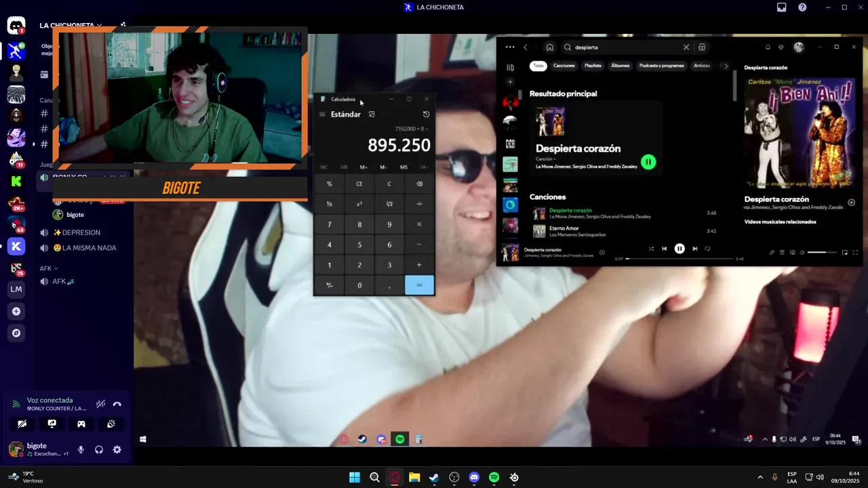Click Calculator square root key
Screen dimensions: 868x488
coord(389,204)
